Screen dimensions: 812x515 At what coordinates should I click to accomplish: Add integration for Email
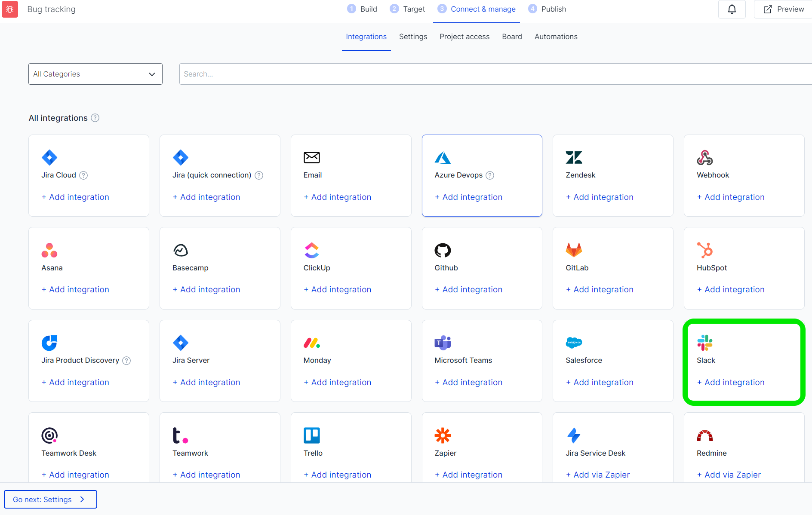pos(338,197)
